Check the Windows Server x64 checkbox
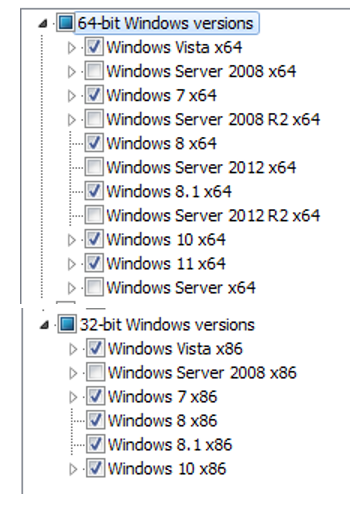This screenshot has height=507, width=361. pyautogui.click(x=94, y=287)
